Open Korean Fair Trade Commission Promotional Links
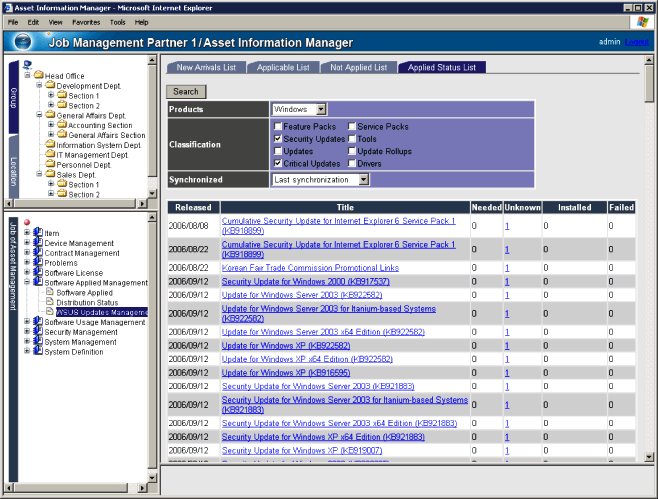Image resolution: width=658 pixels, height=499 pixels. pos(310,268)
